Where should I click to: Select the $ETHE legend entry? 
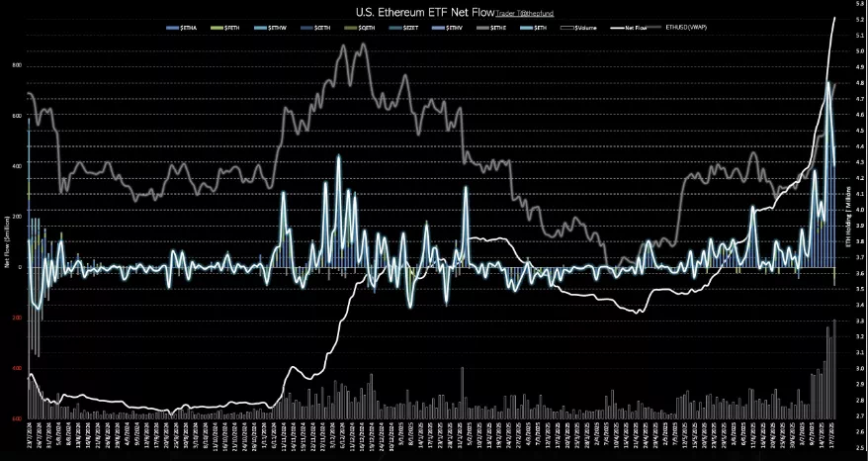point(491,27)
